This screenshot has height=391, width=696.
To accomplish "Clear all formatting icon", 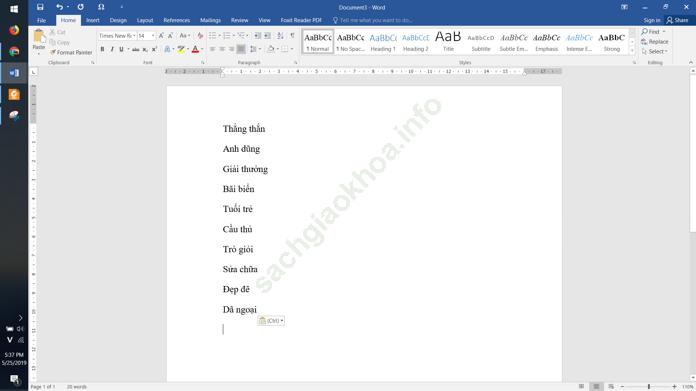I will point(200,36).
